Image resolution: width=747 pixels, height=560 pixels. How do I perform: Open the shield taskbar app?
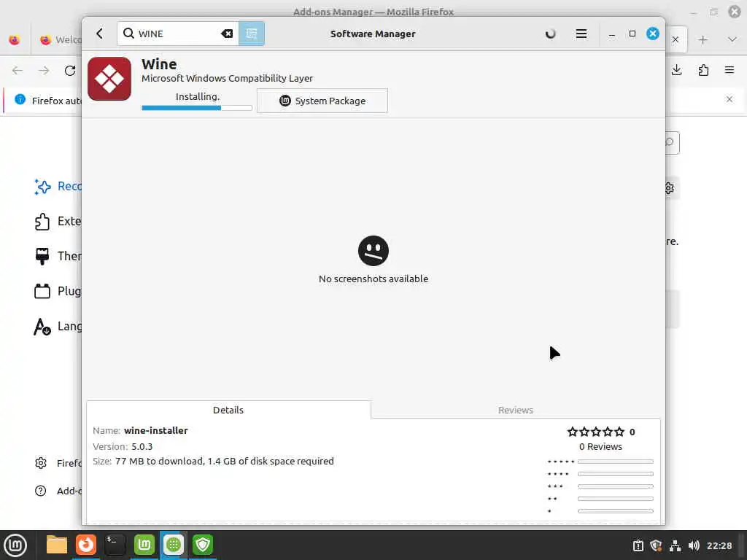[203, 545]
